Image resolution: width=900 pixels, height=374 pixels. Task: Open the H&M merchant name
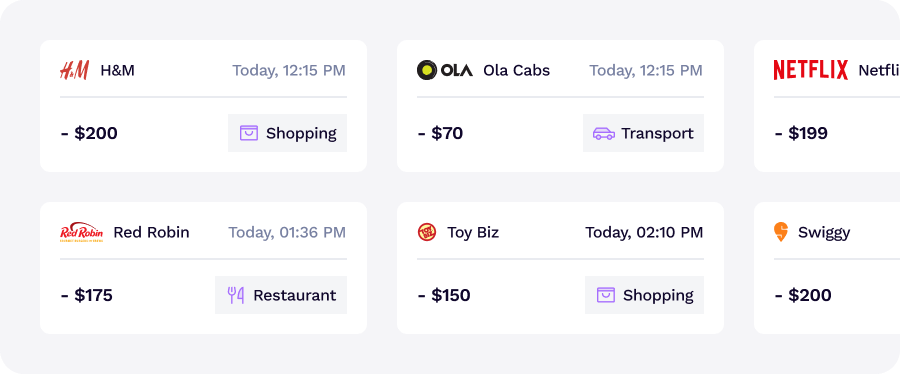pos(118,71)
